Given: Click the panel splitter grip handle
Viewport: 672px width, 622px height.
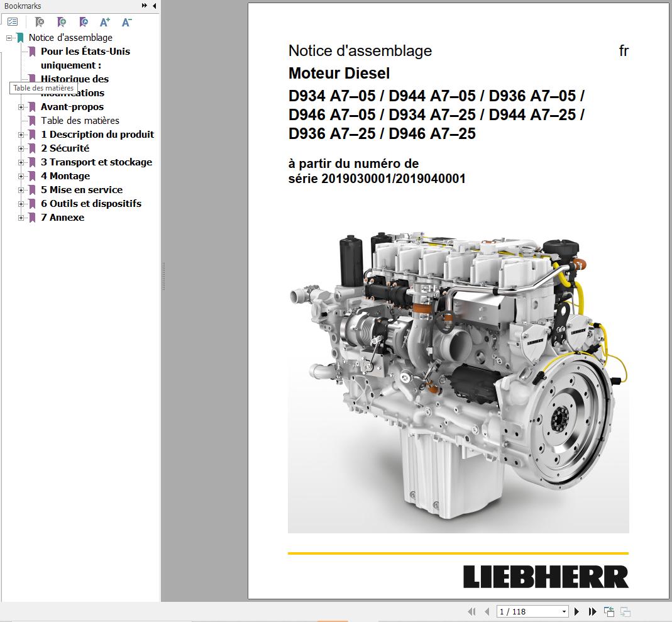Looking at the screenshot, I should point(163,277).
